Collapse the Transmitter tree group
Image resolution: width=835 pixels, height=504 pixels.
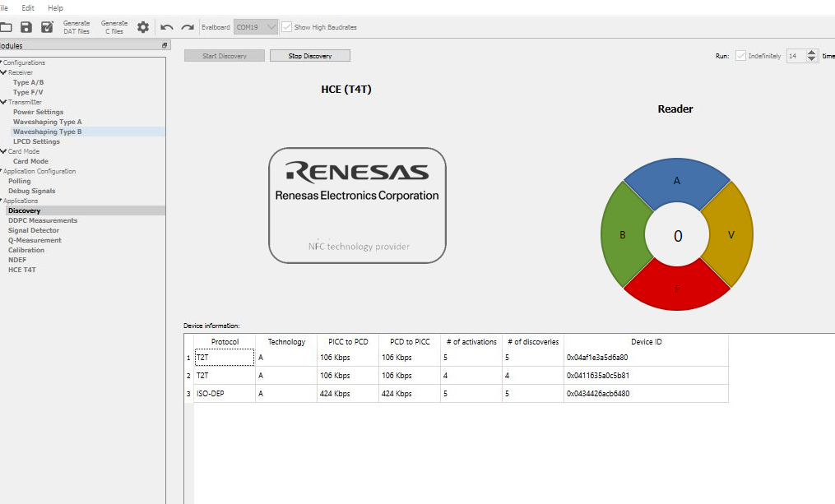4,102
